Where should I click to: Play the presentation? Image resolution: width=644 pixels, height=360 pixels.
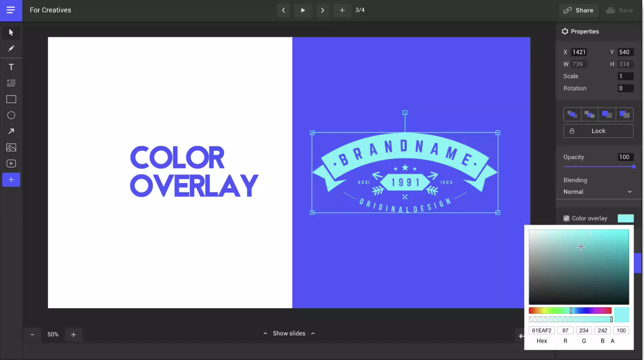[303, 10]
